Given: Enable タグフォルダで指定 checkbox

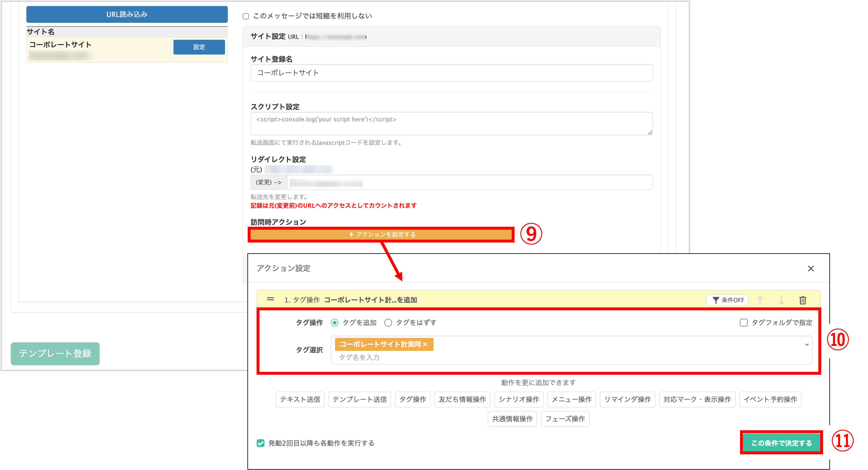Looking at the screenshot, I should pyautogui.click(x=743, y=323).
